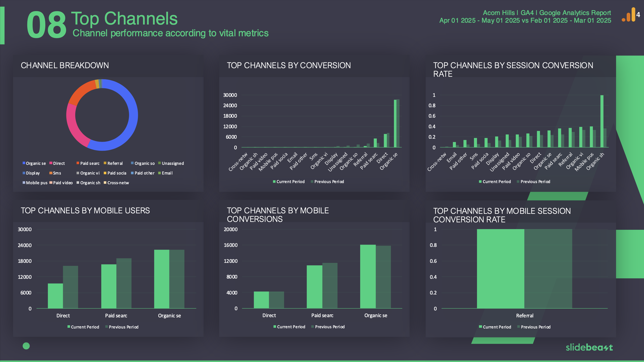This screenshot has width=644, height=362.
Task: Click the TOP CHANNELS BY CONVERSION heading
Action: (x=289, y=65)
